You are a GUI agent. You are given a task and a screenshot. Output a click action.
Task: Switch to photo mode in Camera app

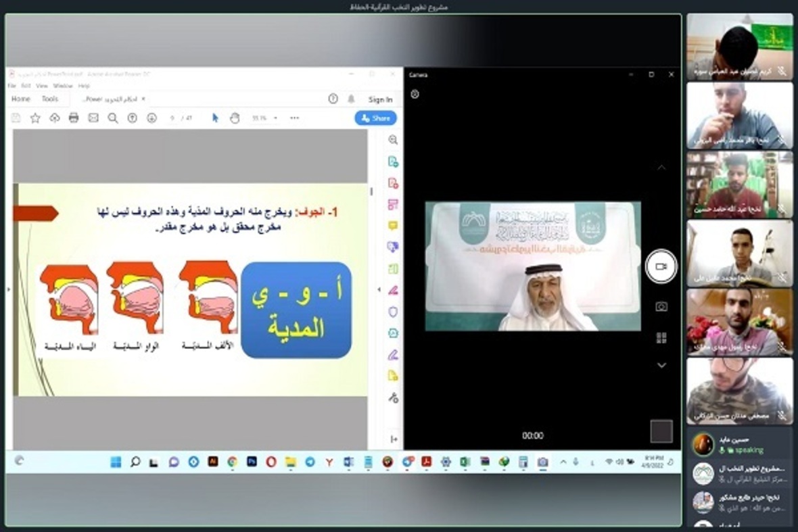coord(661,307)
